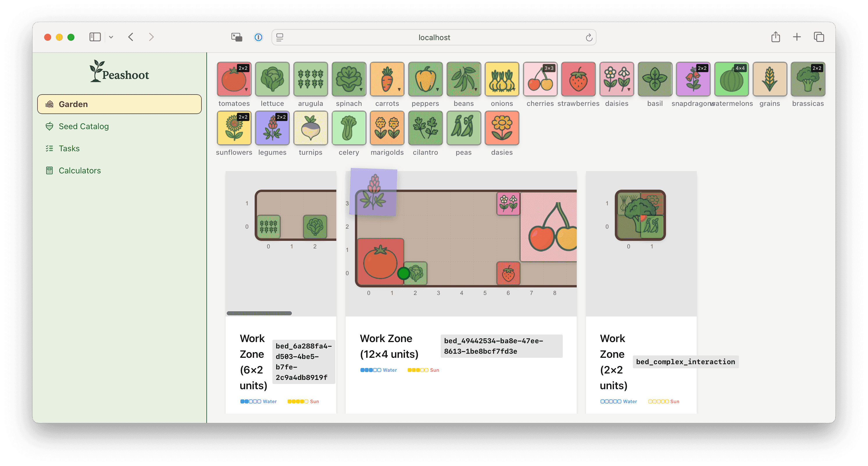Choose the cilantro seed tile
868x466 pixels.
point(425,128)
